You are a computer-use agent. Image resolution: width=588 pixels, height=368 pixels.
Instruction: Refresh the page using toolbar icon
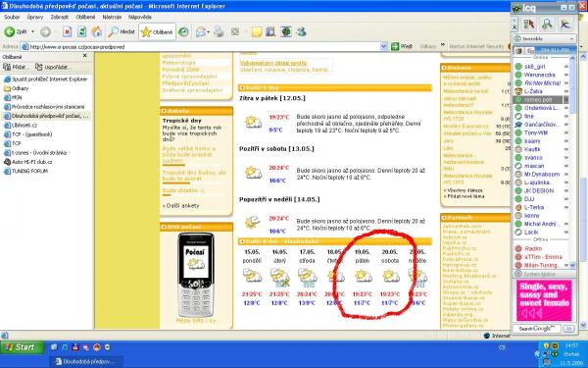coord(81,32)
